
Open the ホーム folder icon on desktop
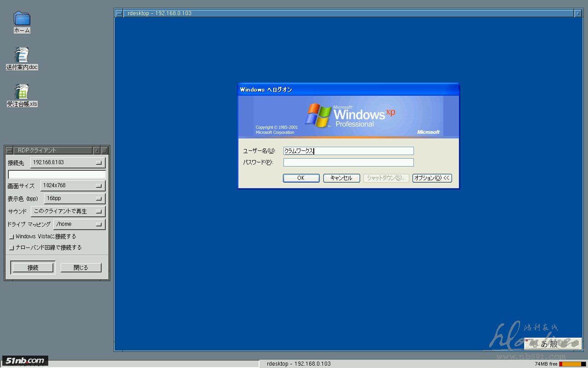[22, 19]
